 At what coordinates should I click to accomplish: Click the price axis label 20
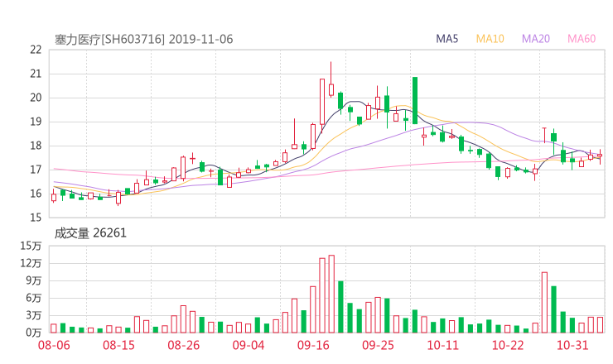(36, 98)
